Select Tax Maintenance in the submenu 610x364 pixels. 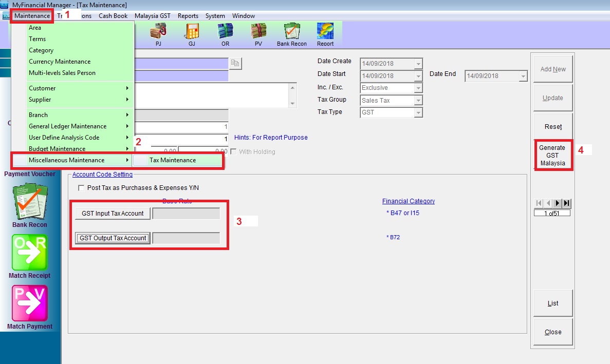coord(173,160)
